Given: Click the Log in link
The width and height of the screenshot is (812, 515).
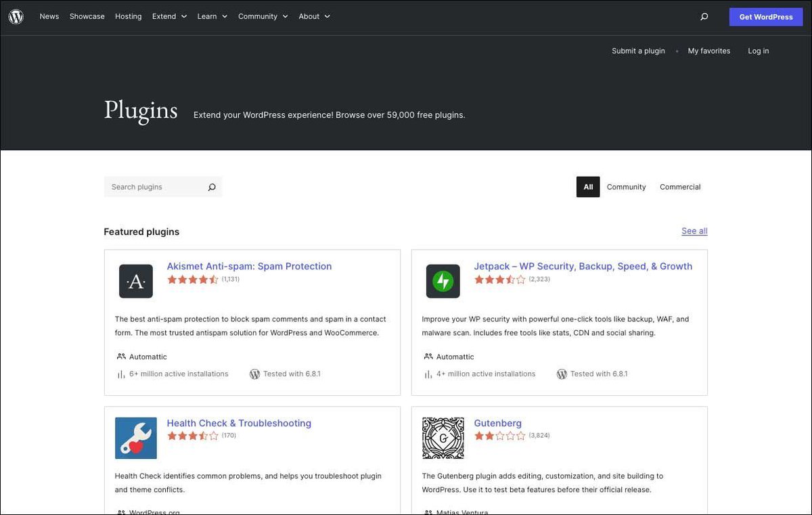Looking at the screenshot, I should [x=759, y=51].
